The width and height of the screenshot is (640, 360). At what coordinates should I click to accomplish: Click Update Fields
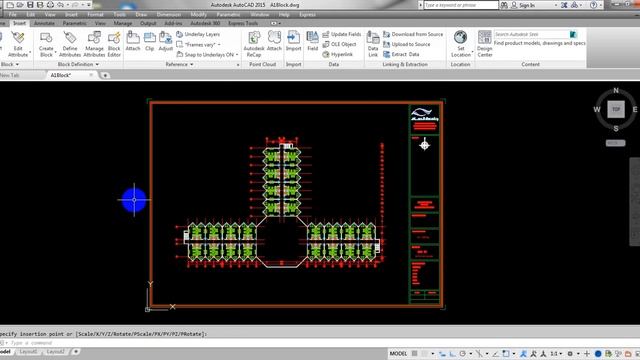click(342, 34)
